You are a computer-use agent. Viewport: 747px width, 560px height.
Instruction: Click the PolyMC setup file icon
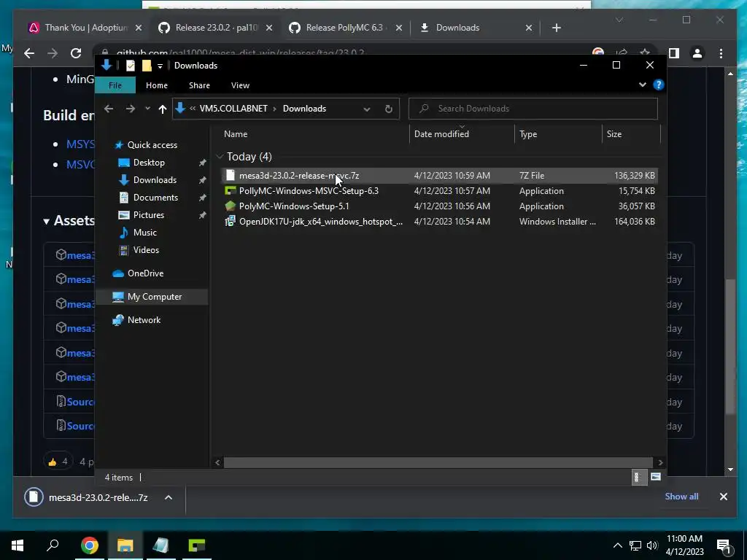(x=230, y=206)
